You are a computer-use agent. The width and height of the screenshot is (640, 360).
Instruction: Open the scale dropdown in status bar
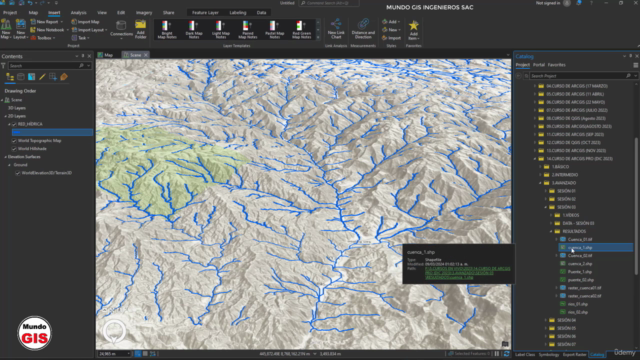point(128,354)
